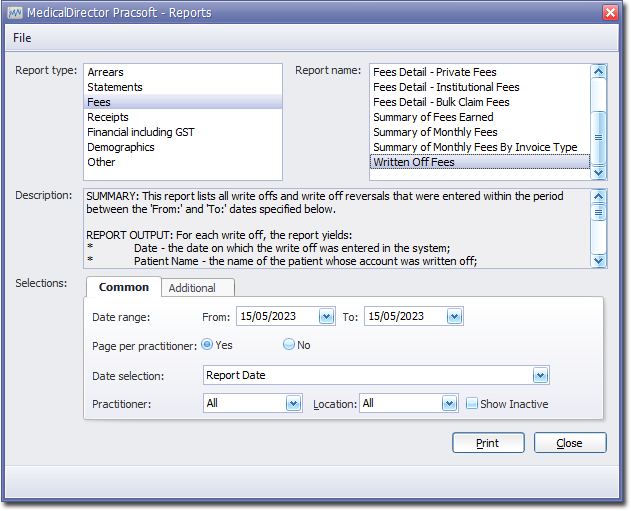This screenshot has height=511, width=631.
Task: Expand the Location dropdown
Action: pos(449,404)
